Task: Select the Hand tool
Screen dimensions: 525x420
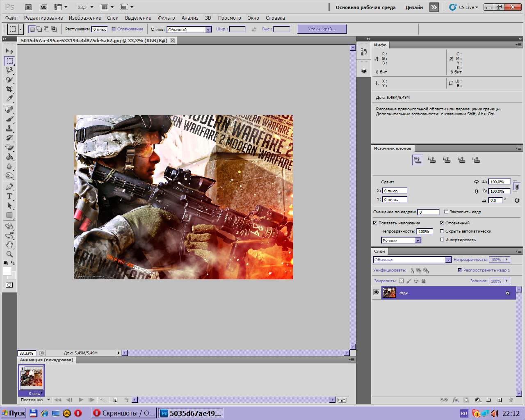Action: pos(9,244)
